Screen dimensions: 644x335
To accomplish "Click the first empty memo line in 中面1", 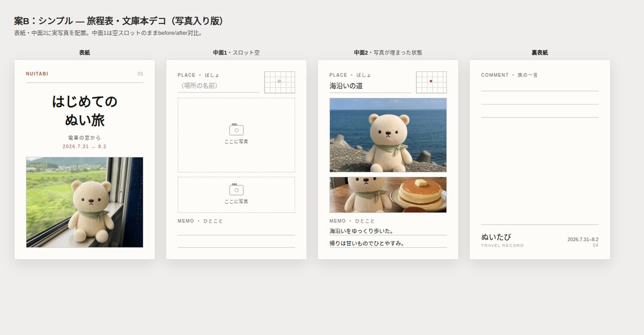I will pos(236,231).
